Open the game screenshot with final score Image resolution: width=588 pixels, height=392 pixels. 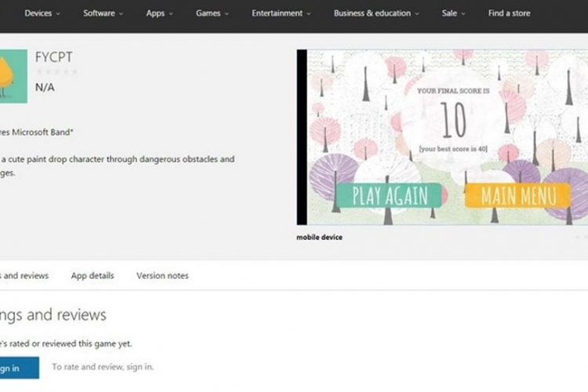point(442,137)
